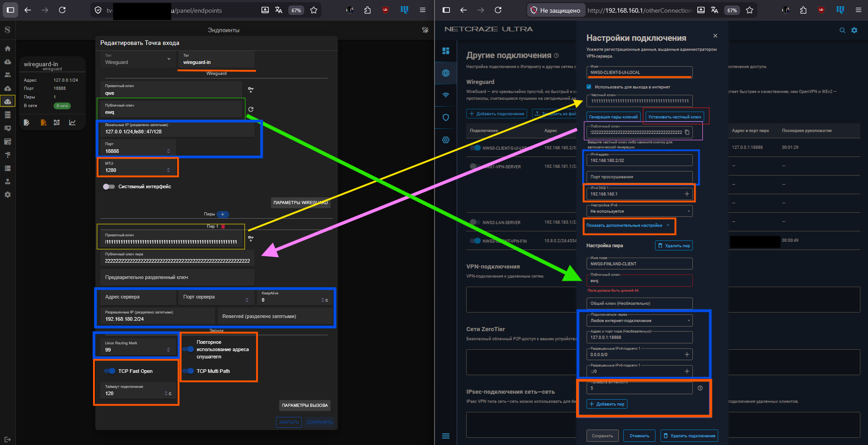Click the generate key icon beside Приватный ключ 'qwe'
The image size is (868, 445).
pyautogui.click(x=251, y=90)
